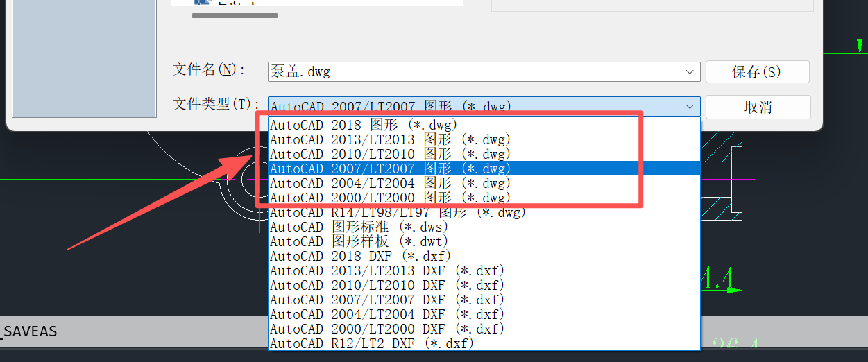Expand the 文件名 dropdown arrow
Image resolution: width=868 pixels, height=362 pixels.
pos(690,72)
